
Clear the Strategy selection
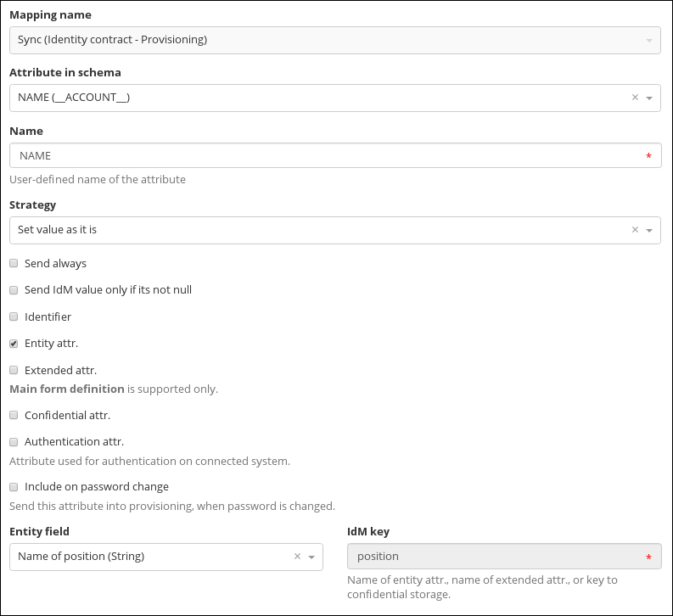click(x=635, y=229)
